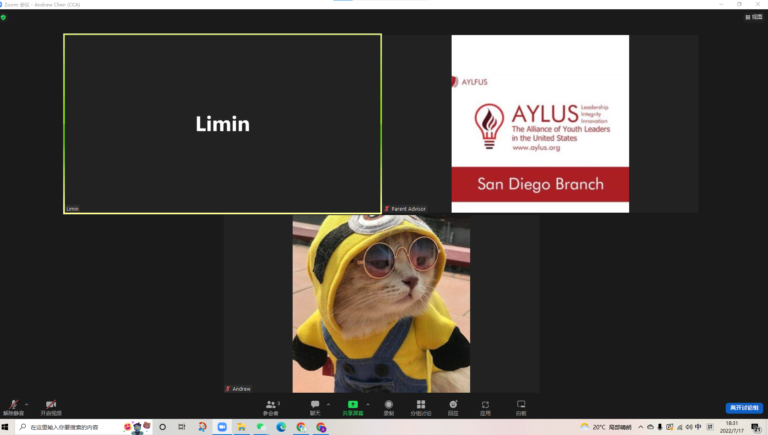
Task: Open the second Chrome profile icon on taskbar
Action: pos(321,427)
